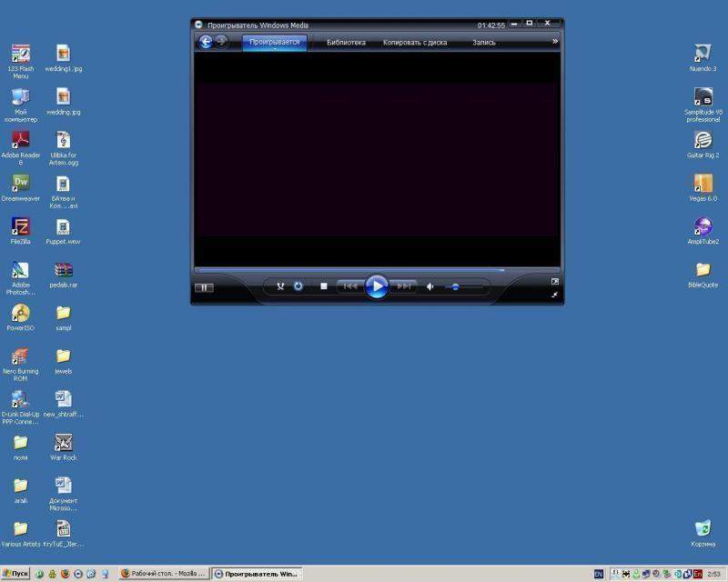Open the Проигрывается tab

pos(275,42)
